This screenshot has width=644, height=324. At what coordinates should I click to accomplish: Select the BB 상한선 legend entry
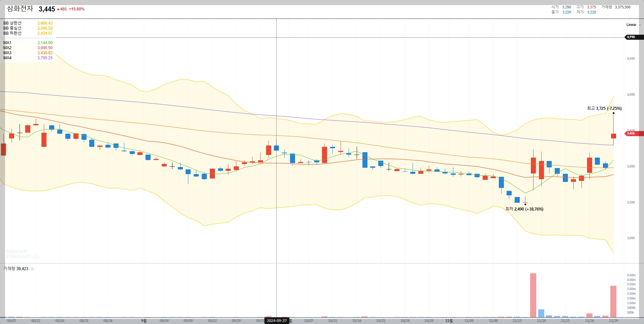28,23
